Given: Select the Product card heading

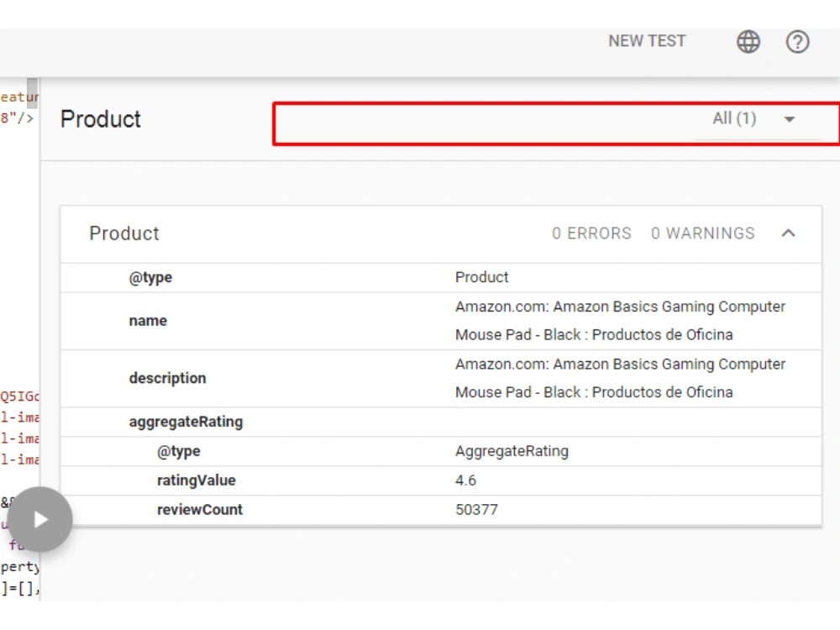Looking at the screenshot, I should [x=123, y=234].
